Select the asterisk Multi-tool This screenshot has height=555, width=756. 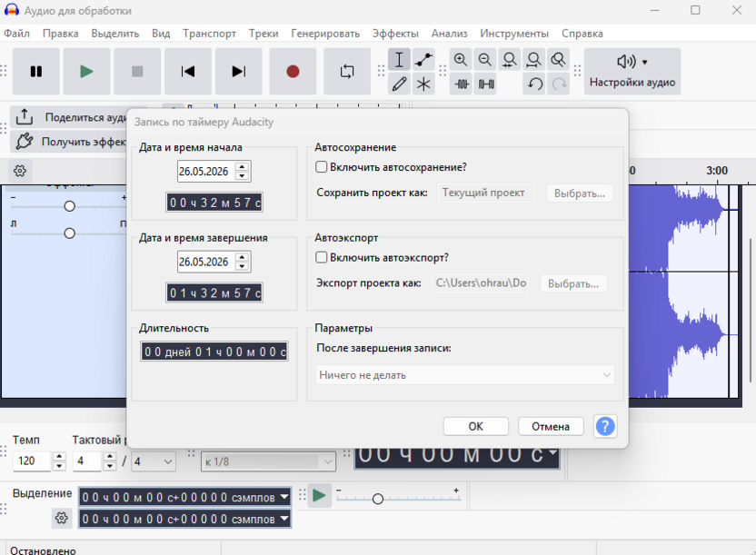(x=423, y=84)
